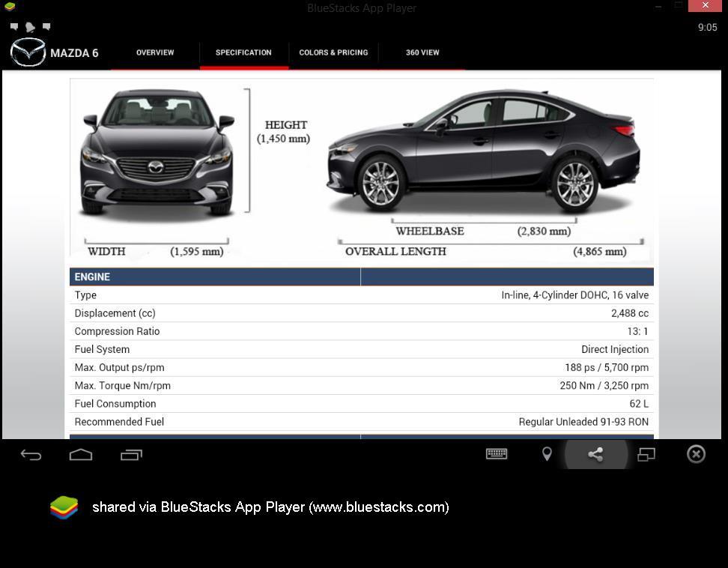Open the middle notification icon in status bar
Screen dimensions: 728x568
click(30, 27)
